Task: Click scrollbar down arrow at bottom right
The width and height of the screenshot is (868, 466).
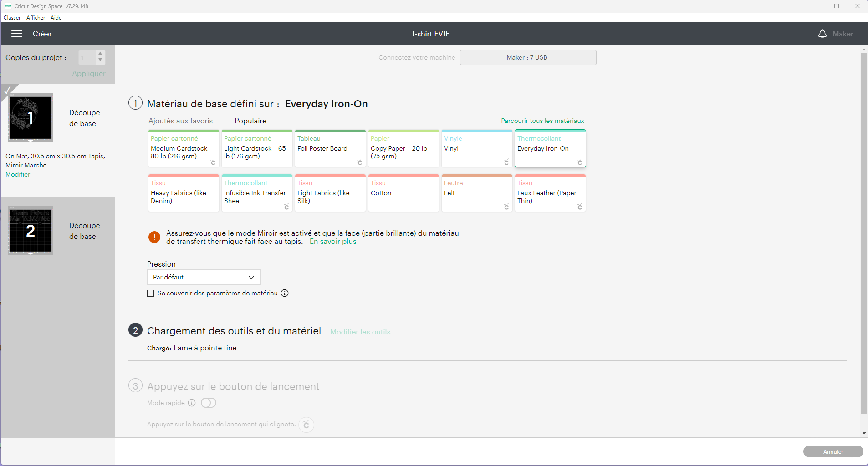Action: point(864,433)
